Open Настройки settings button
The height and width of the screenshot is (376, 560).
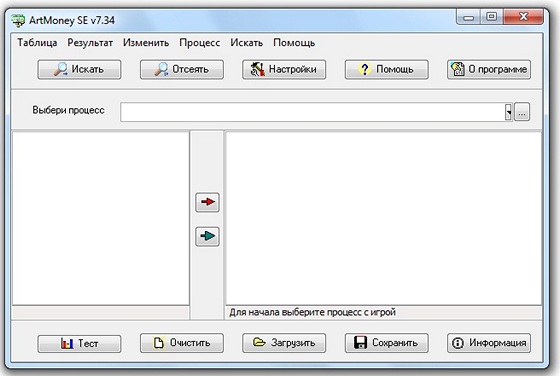click(284, 69)
